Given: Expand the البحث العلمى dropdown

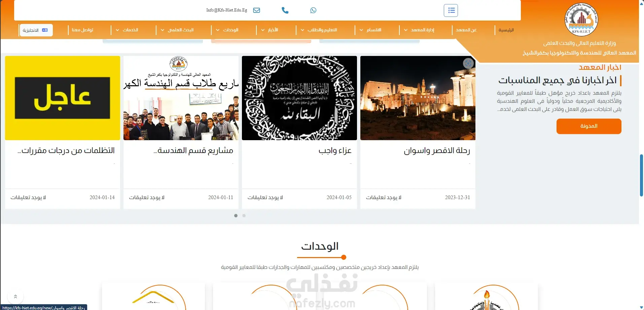Looking at the screenshot, I should point(177,30).
